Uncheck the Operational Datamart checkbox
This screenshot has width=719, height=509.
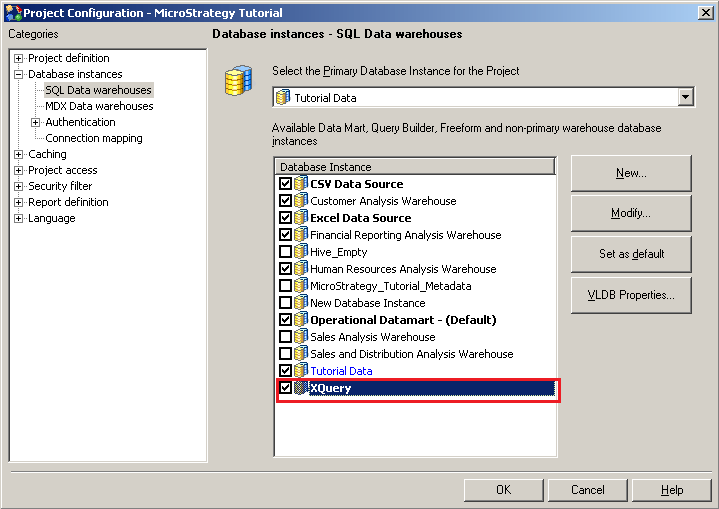(285, 319)
